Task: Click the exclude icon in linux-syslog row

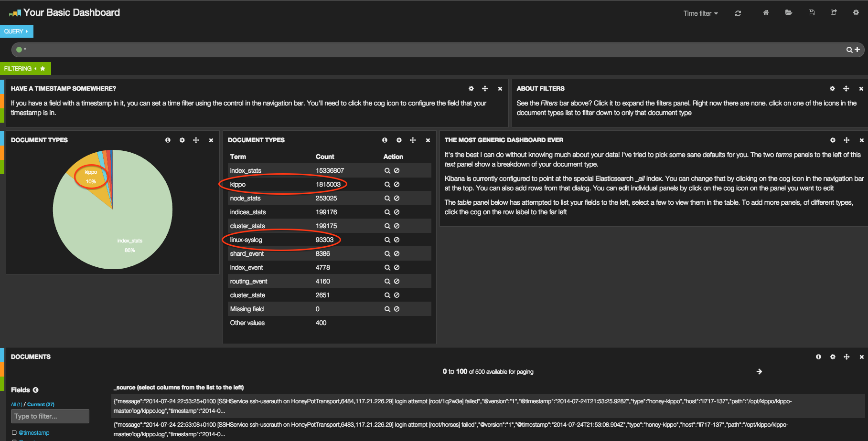Action: [x=396, y=240]
